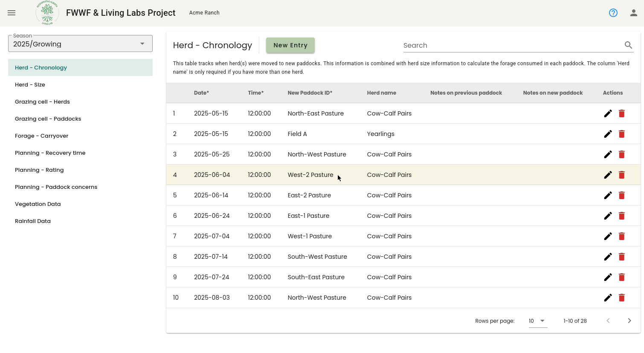Open the hamburger navigation menu
The width and height of the screenshot is (644, 353).
(12, 13)
